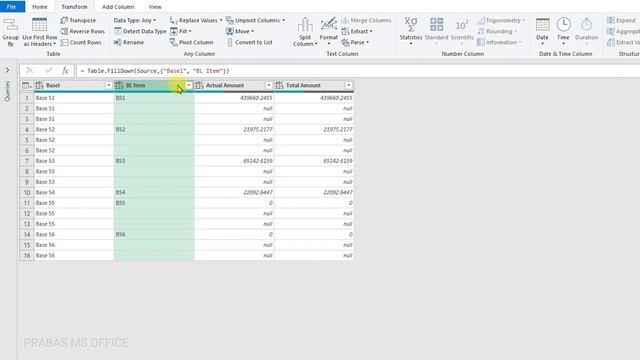Click the Transpose table button
The height and width of the screenshot is (360, 640).
tap(78, 20)
